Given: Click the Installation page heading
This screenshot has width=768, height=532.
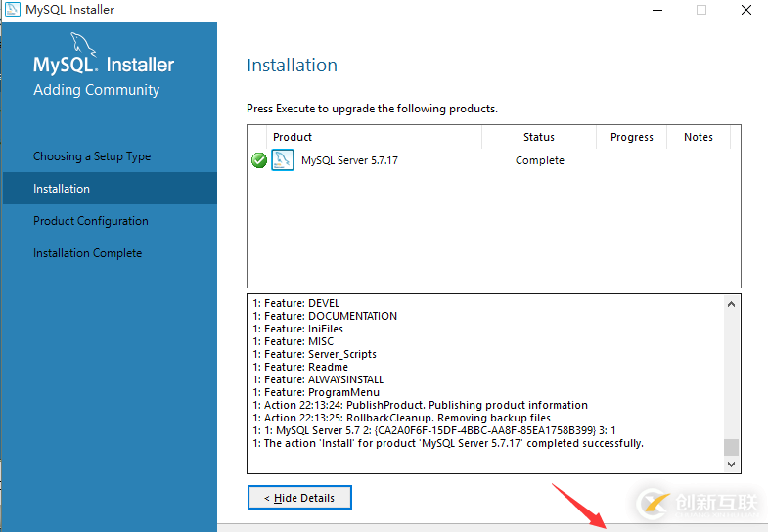Looking at the screenshot, I should (292, 66).
